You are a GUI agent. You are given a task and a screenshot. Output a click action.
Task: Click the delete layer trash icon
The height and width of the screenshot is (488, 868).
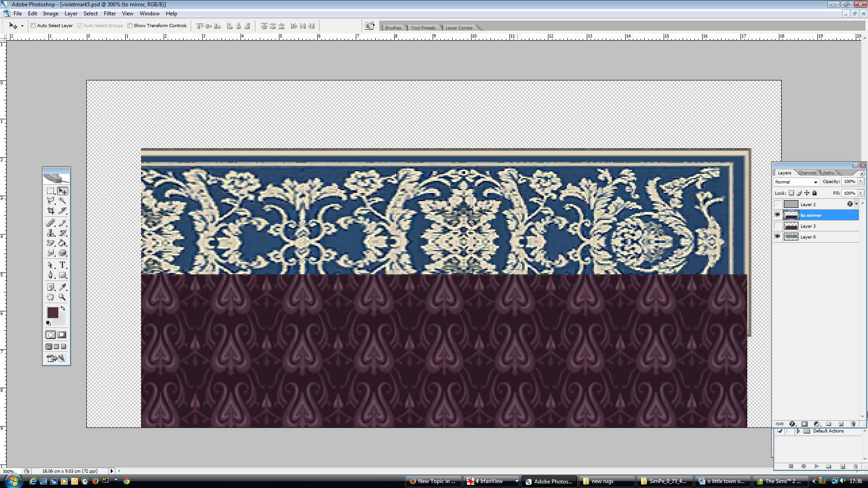click(853, 424)
